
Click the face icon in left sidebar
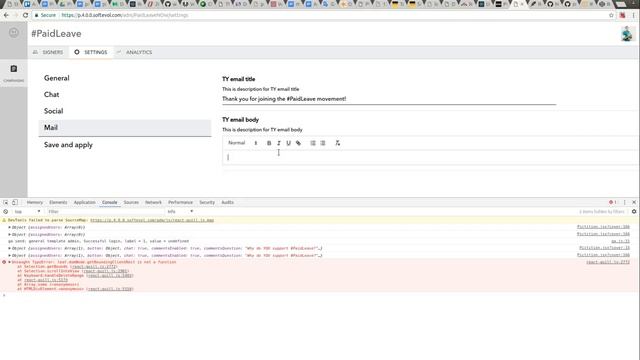coord(14,33)
